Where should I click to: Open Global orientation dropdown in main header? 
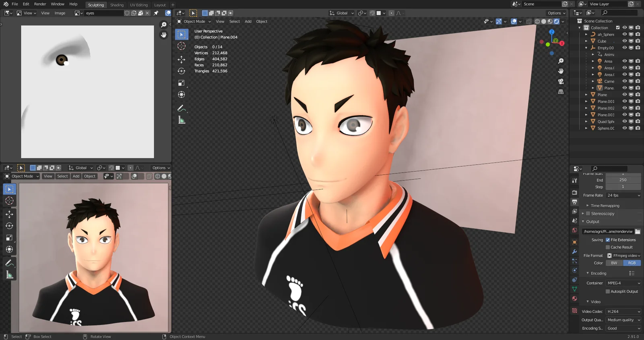coord(342,13)
